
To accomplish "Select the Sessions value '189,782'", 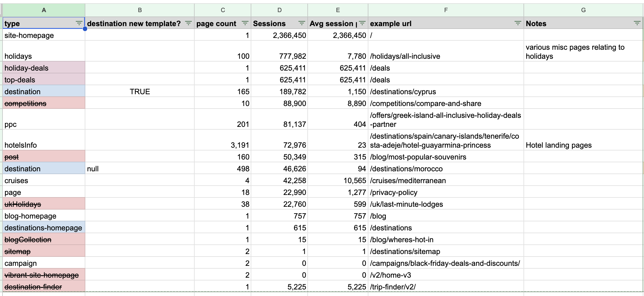I will (279, 91).
